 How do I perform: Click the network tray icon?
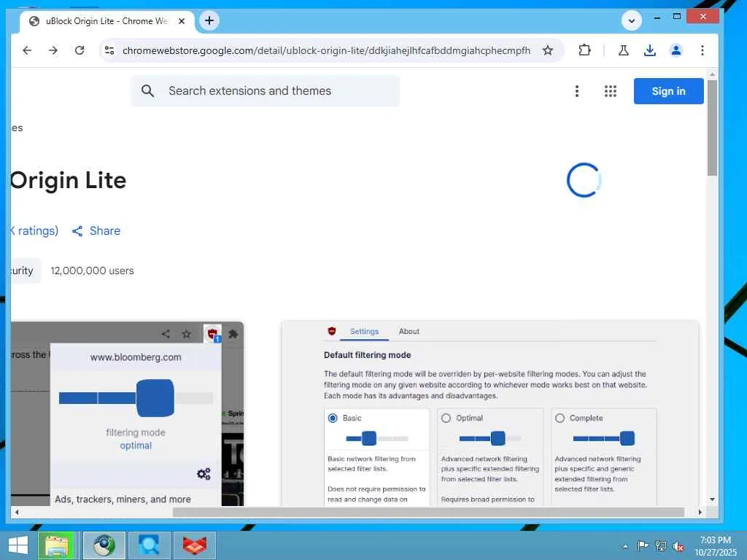click(661, 546)
